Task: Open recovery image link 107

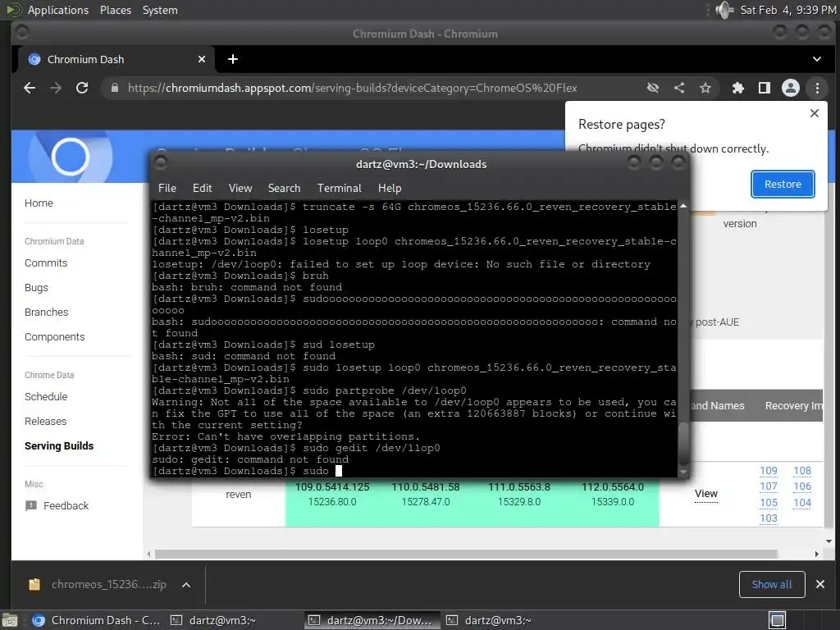Action: (768, 486)
